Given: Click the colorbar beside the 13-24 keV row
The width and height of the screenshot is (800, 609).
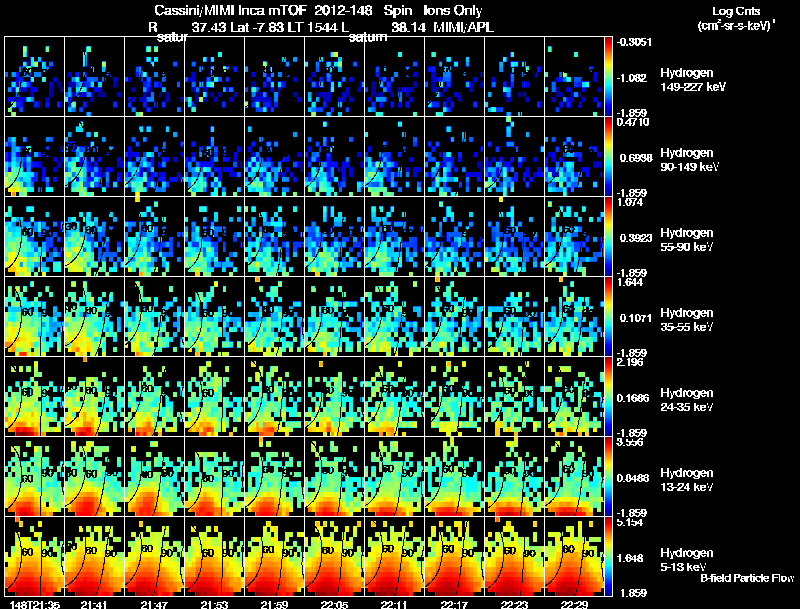Looking at the screenshot, I should click(608, 477).
